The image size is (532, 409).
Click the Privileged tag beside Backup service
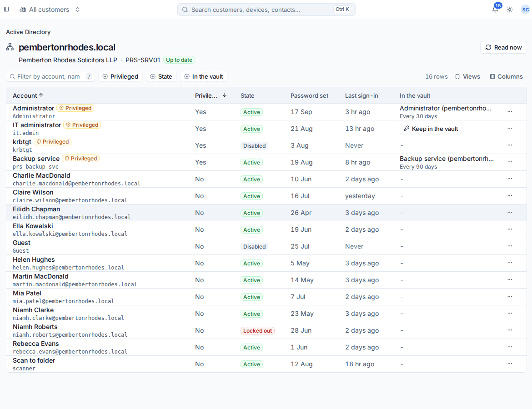(x=81, y=159)
